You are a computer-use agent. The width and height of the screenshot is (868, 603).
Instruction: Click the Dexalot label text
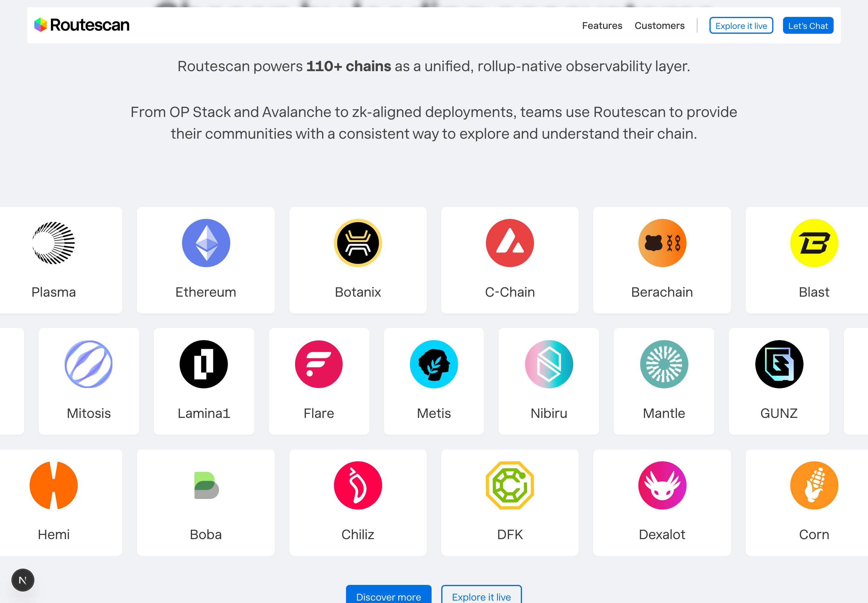662,535
